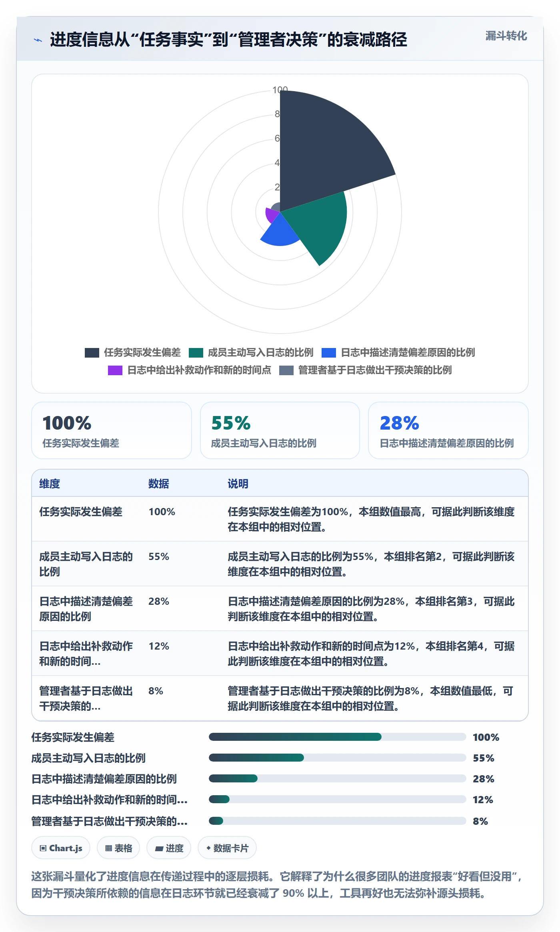Click the 100% progress bar for 任务实际发生偏差
The width and height of the screenshot is (560, 932).
pos(338,737)
